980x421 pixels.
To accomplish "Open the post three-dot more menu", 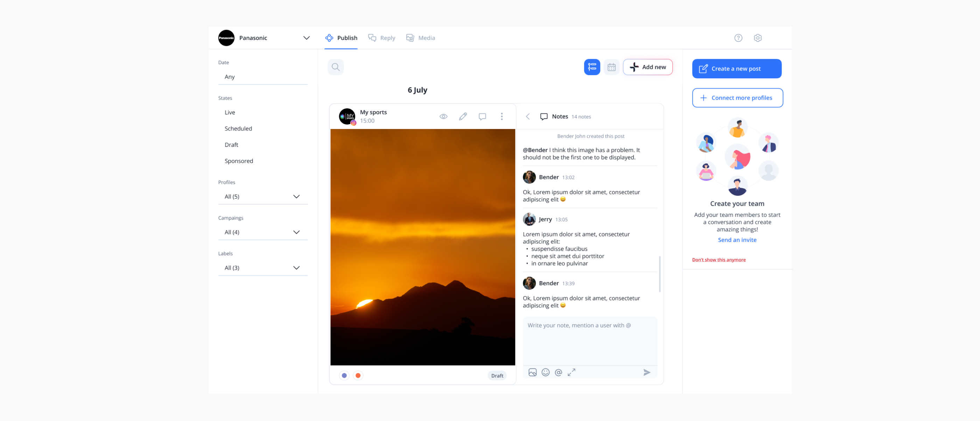I will click(x=502, y=116).
